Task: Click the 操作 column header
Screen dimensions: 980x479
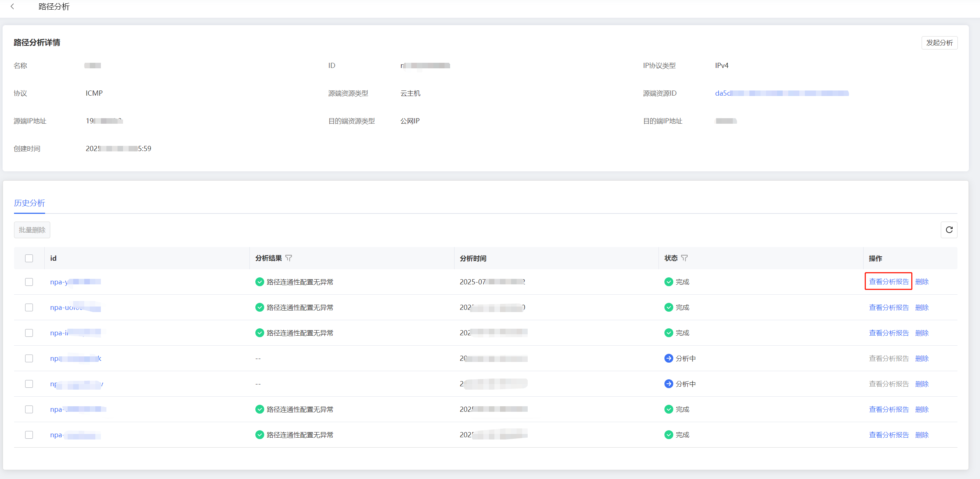Action: tap(875, 258)
